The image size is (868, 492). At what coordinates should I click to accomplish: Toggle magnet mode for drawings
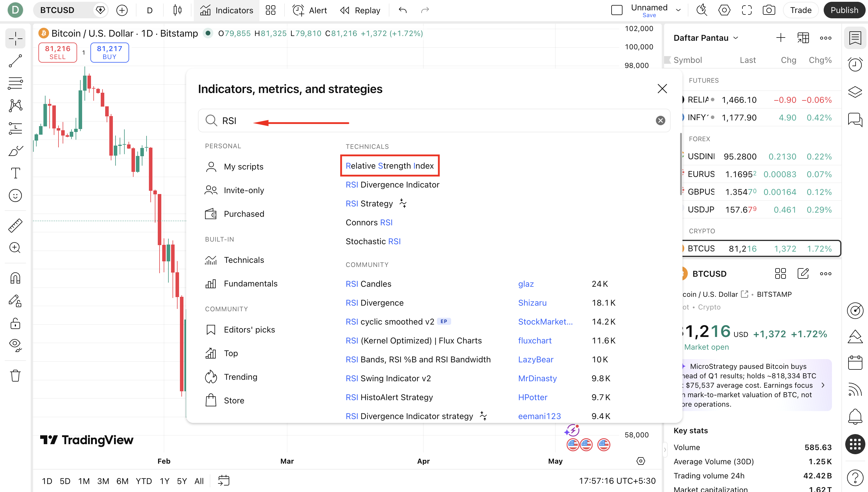coord(15,278)
